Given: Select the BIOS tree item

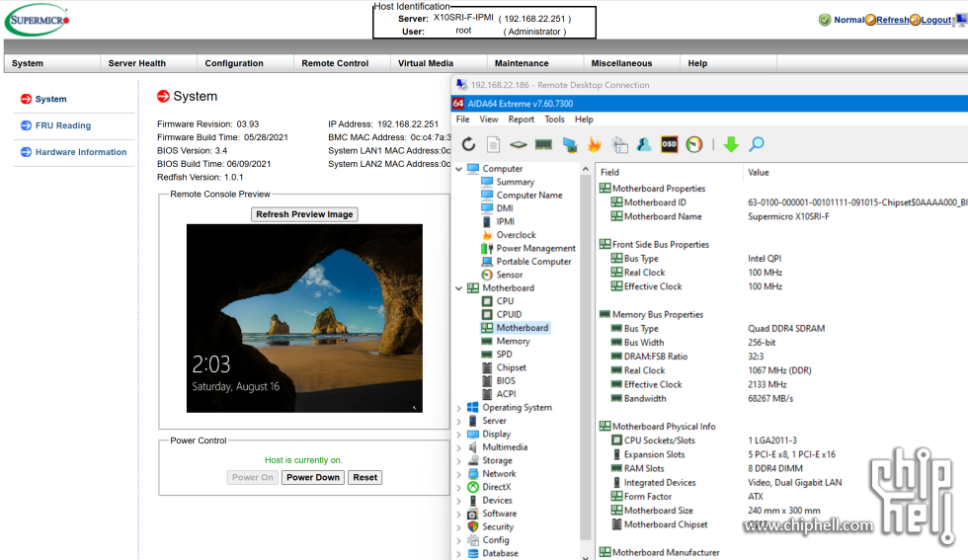Looking at the screenshot, I should (x=506, y=381).
